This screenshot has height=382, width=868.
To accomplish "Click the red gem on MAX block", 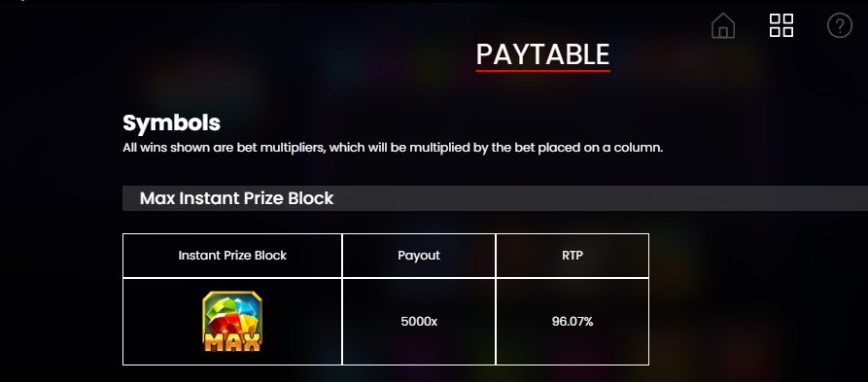I will tap(225, 325).
